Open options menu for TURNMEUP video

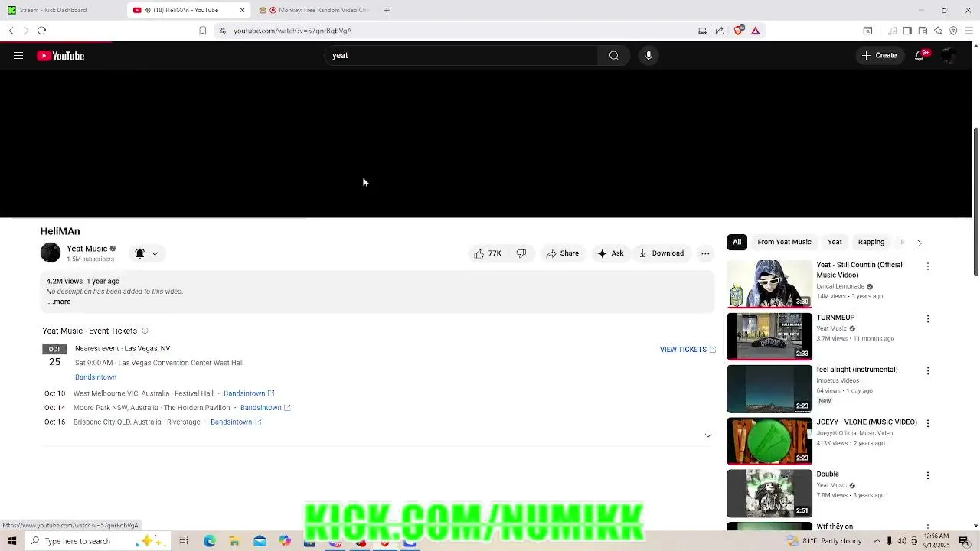pyautogui.click(x=928, y=318)
